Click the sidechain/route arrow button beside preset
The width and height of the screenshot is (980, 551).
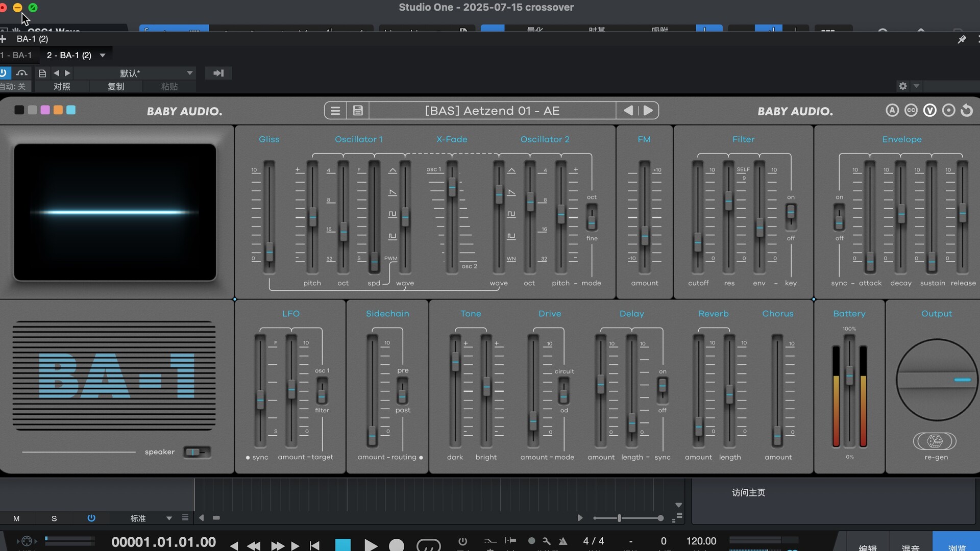pyautogui.click(x=218, y=73)
